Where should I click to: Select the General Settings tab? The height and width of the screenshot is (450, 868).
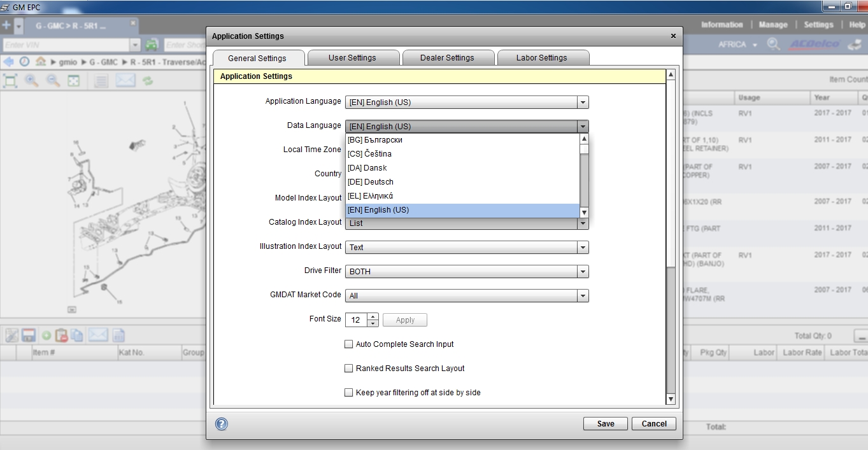click(257, 58)
